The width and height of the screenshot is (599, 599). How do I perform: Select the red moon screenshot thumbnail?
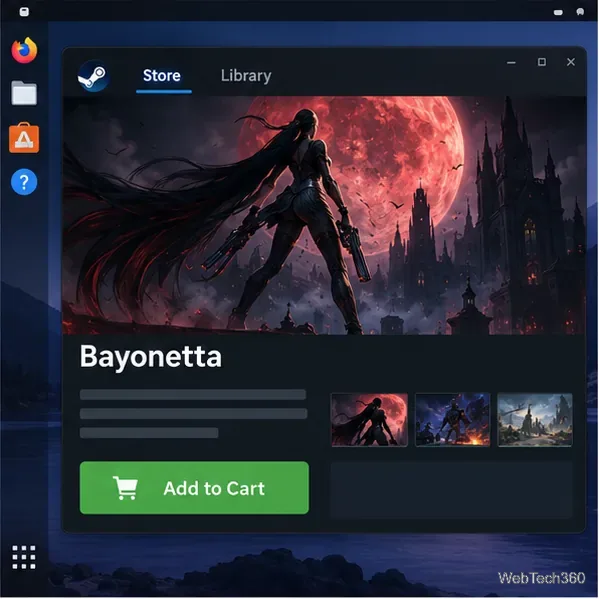(x=369, y=419)
